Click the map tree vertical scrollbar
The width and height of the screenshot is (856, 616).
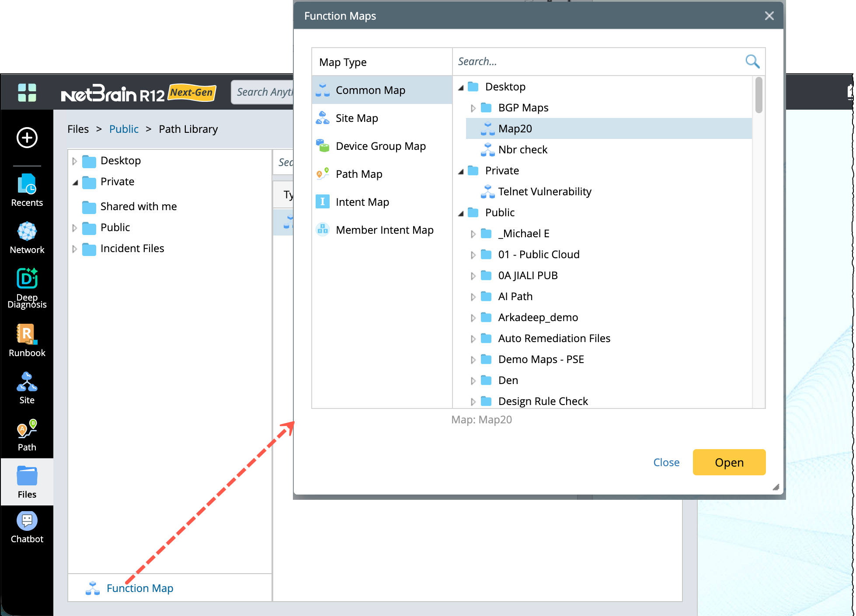(759, 95)
